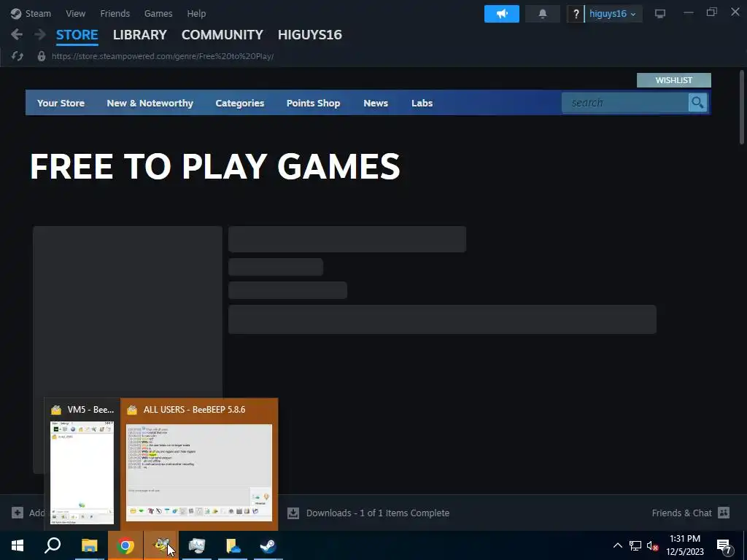Click the folder with cloud taskbar icon

coord(233,545)
